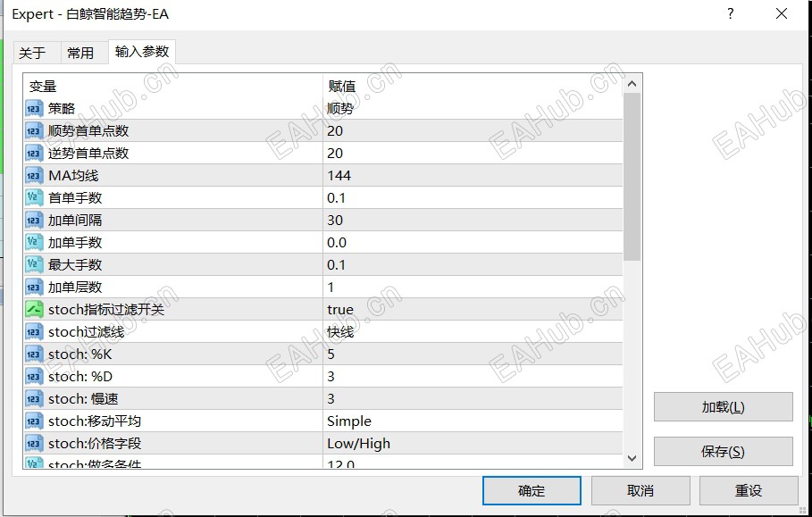Click the icon beside stoch:价格字段
Image resolution: width=812 pixels, height=517 pixels.
point(34,443)
